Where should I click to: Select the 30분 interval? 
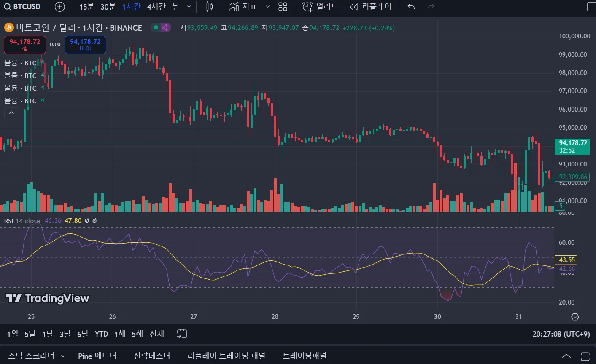(x=108, y=7)
